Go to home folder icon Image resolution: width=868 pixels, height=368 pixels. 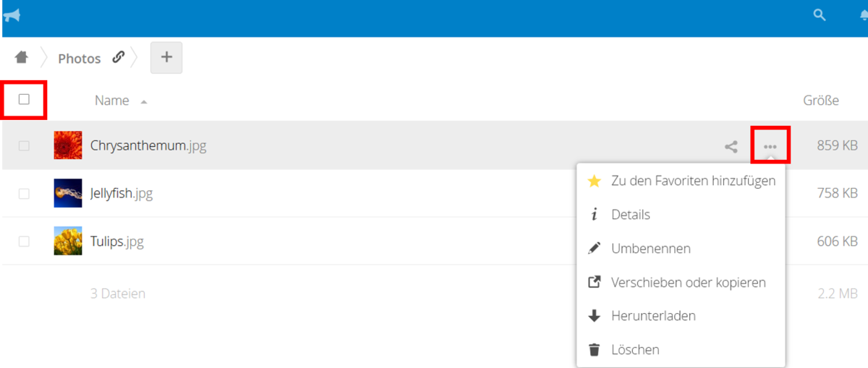pos(22,57)
